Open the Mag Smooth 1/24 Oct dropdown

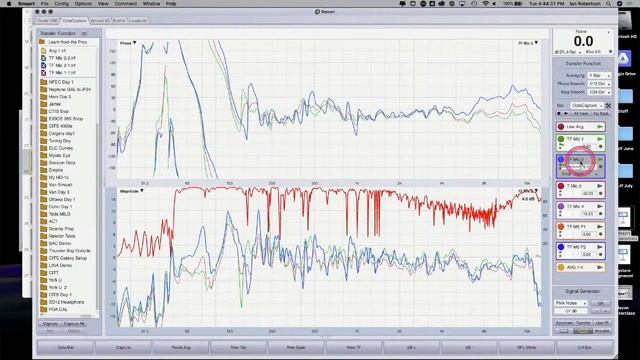coord(599,92)
